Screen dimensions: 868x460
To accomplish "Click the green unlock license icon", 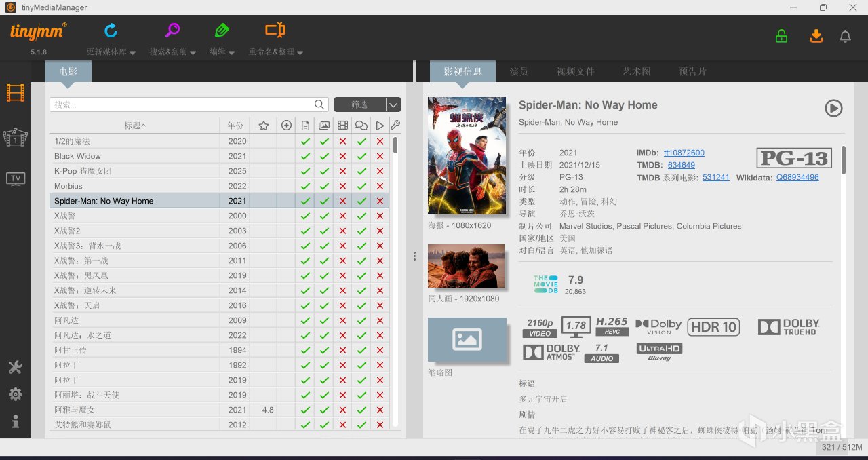I will 781,36.
